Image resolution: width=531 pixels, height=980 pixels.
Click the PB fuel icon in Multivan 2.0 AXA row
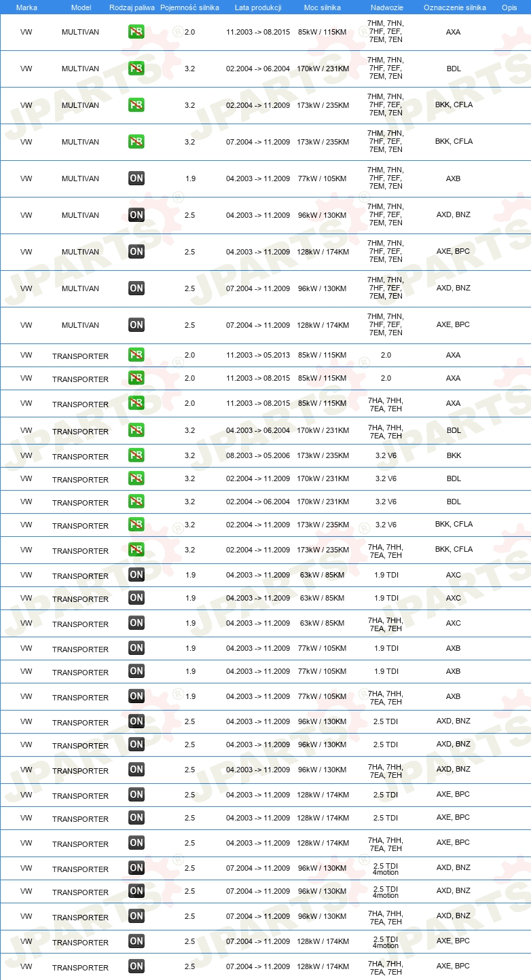tap(136, 32)
